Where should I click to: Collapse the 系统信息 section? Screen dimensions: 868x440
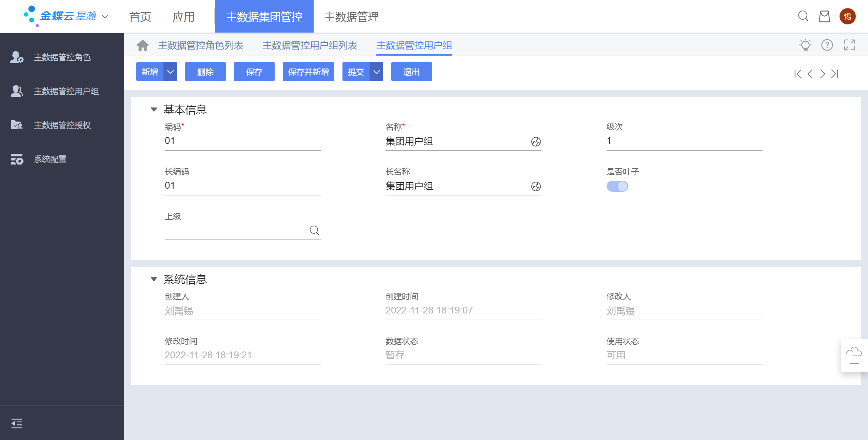click(154, 279)
